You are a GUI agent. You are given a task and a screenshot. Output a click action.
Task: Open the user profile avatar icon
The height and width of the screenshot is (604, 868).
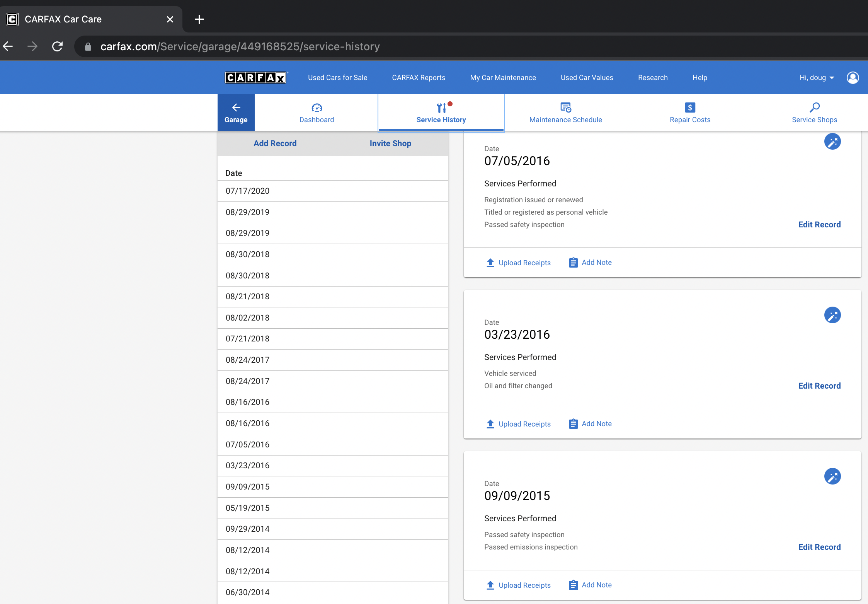coord(853,78)
